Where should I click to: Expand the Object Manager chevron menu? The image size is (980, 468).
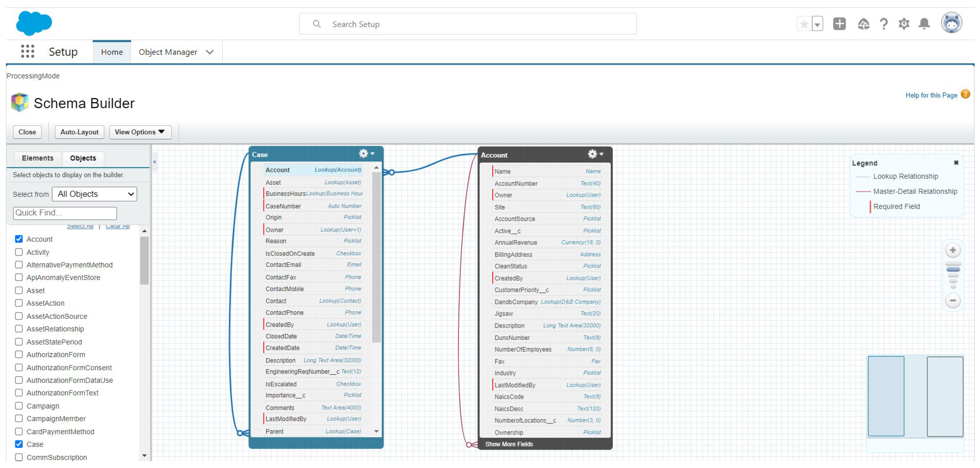210,52
